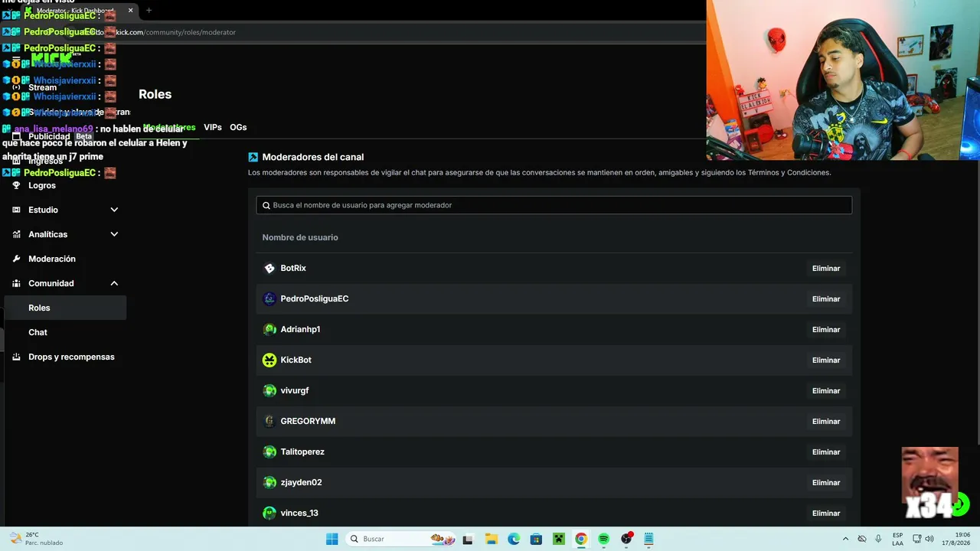Open a new browser tab

coord(149,11)
